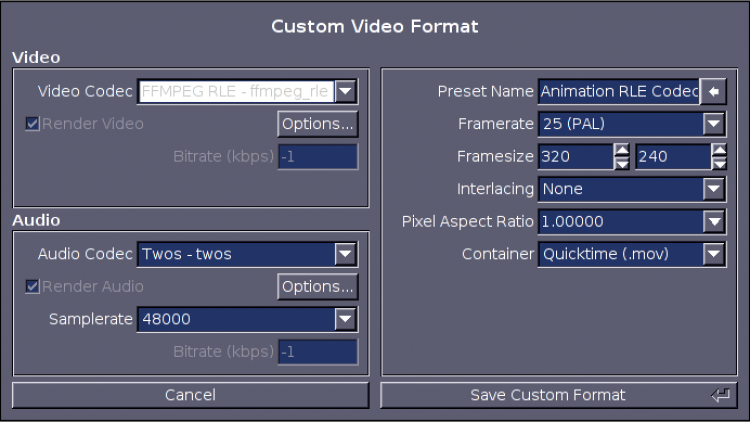The height and width of the screenshot is (422, 750).
Task: Expand the Samplerate dropdown arrow
Action: click(x=345, y=319)
